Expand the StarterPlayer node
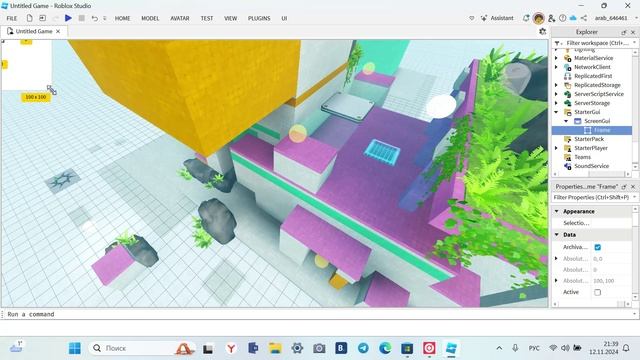This screenshot has height=360, width=640. point(556,148)
